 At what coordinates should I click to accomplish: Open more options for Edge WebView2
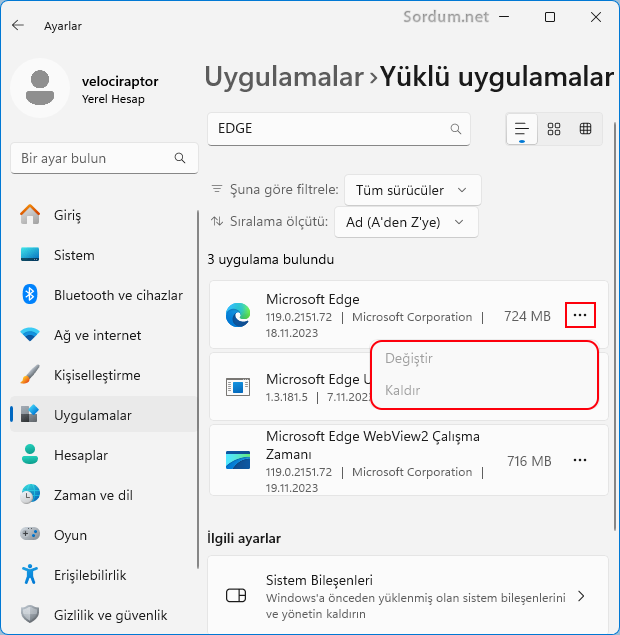(580, 460)
